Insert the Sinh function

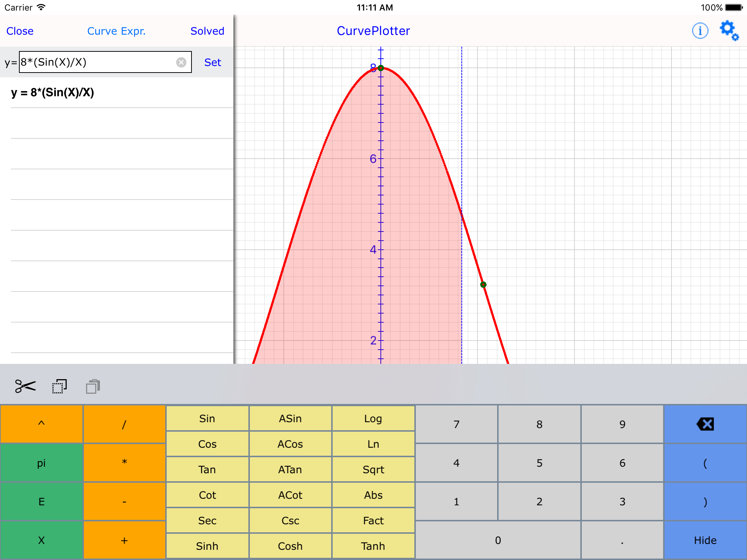207,546
